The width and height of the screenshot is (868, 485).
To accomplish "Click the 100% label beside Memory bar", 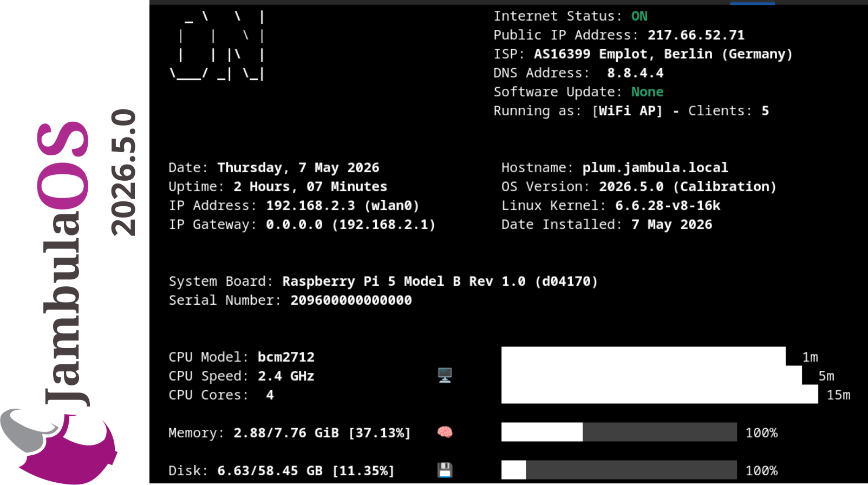I will (x=761, y=433).
